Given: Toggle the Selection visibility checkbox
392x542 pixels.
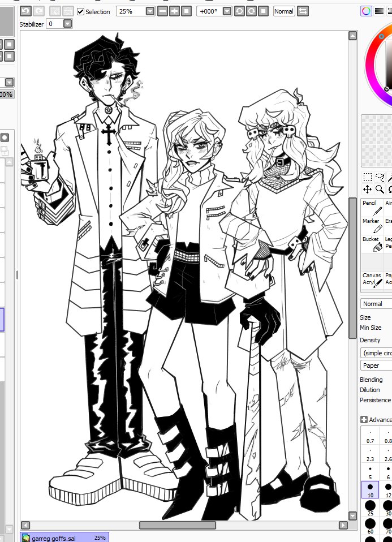Looking at the screenshot, I should click(80, 11).
